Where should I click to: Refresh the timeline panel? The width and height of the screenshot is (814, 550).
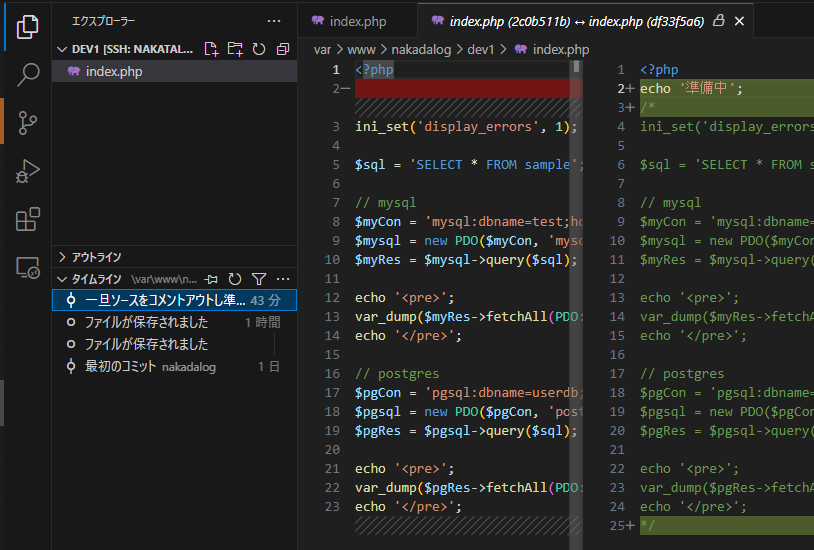235,279
